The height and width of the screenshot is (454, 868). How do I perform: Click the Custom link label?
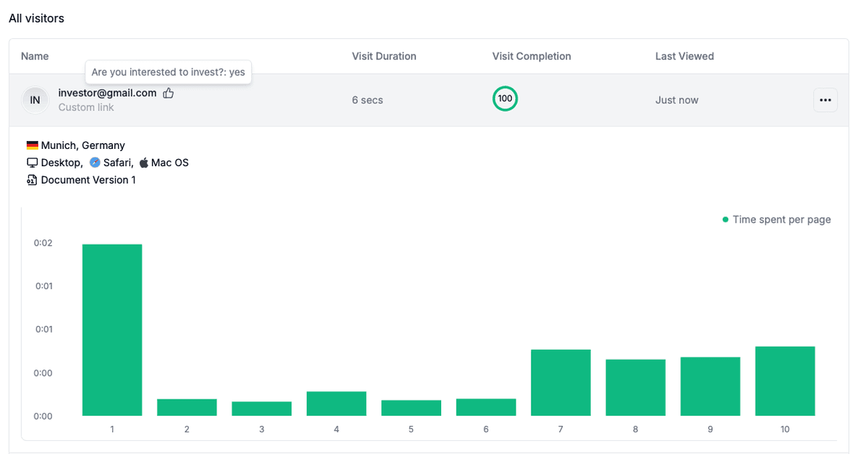(x=86, y=107)
